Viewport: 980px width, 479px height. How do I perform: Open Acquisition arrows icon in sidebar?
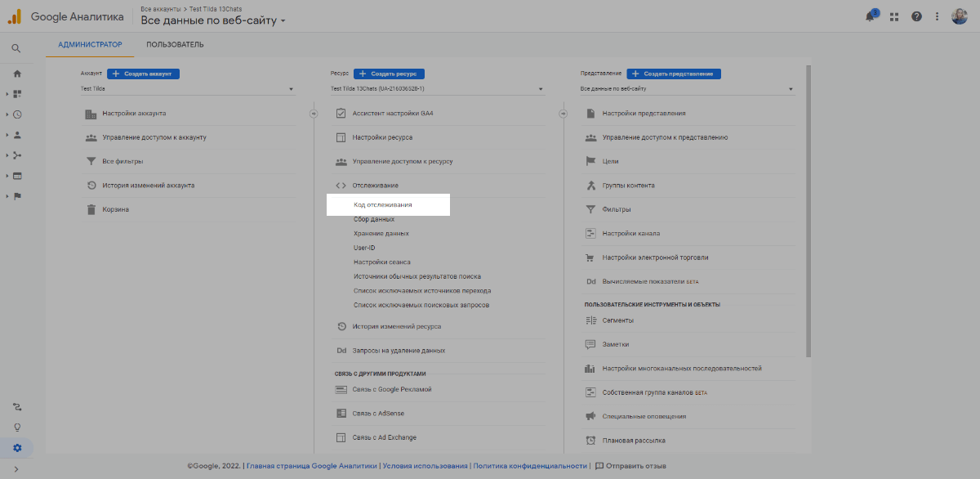pyautogui.click(x=17, y=155)
